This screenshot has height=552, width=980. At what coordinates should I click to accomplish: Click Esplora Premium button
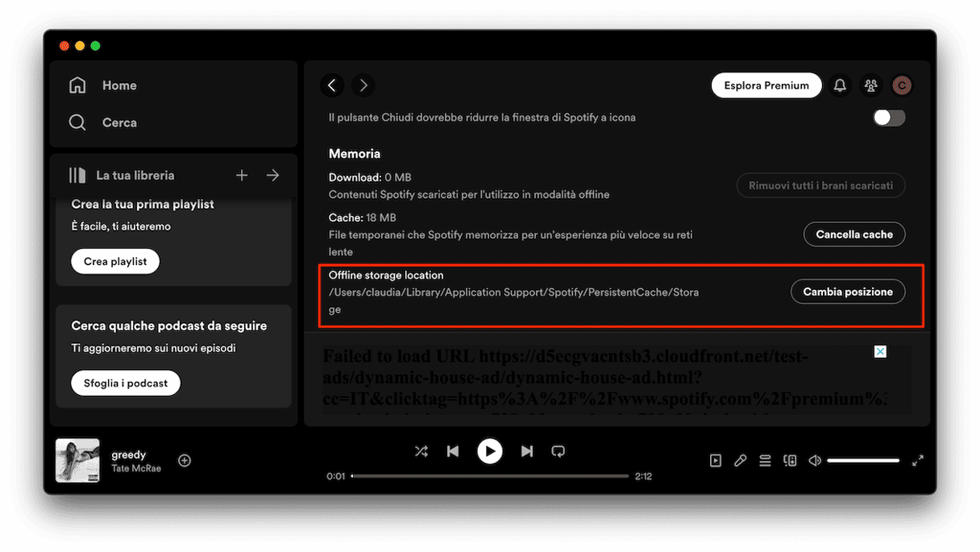766,85
